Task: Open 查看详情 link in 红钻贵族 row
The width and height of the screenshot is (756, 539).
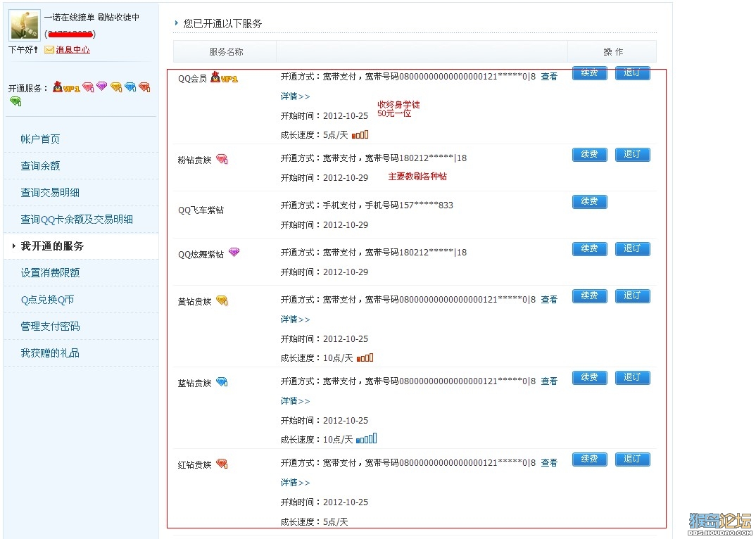Action: click(x=549, y=463)
